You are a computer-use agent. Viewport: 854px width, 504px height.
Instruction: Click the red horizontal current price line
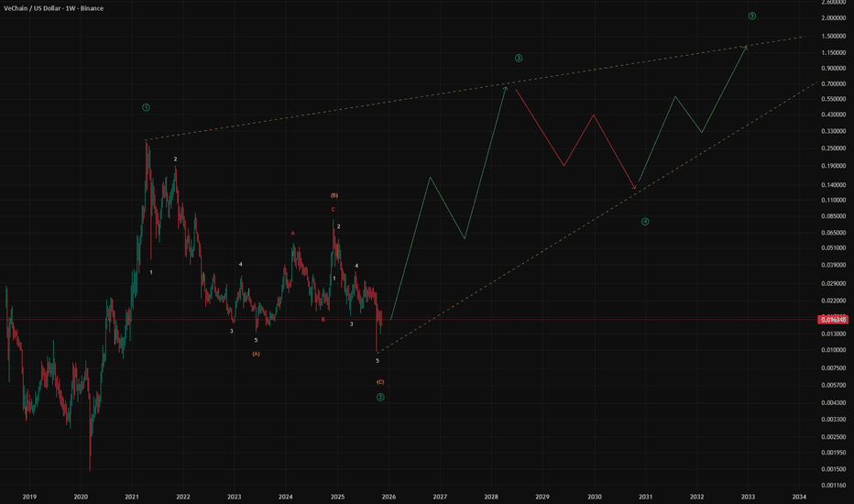(x=550, y=319)
